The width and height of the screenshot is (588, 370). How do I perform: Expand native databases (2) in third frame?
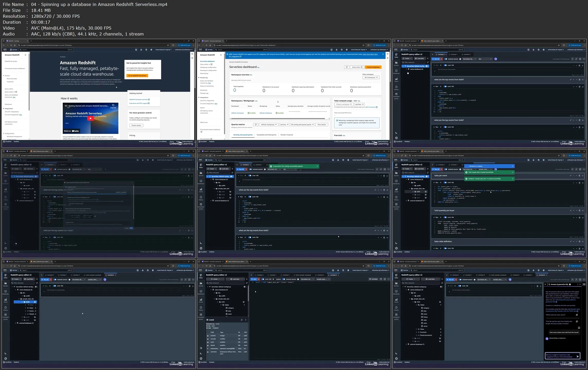coord(406,69)
